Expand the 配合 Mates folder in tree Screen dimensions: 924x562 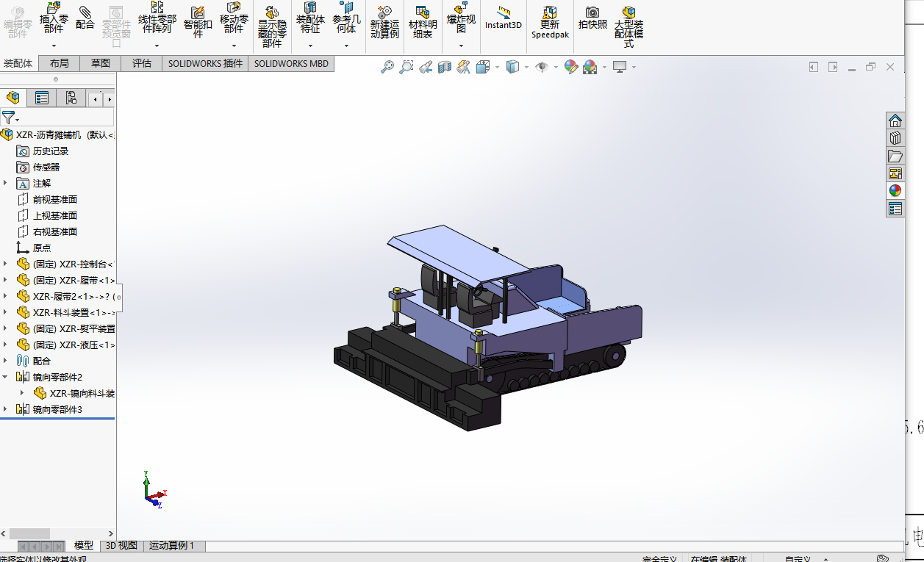[x=5, y=361]
